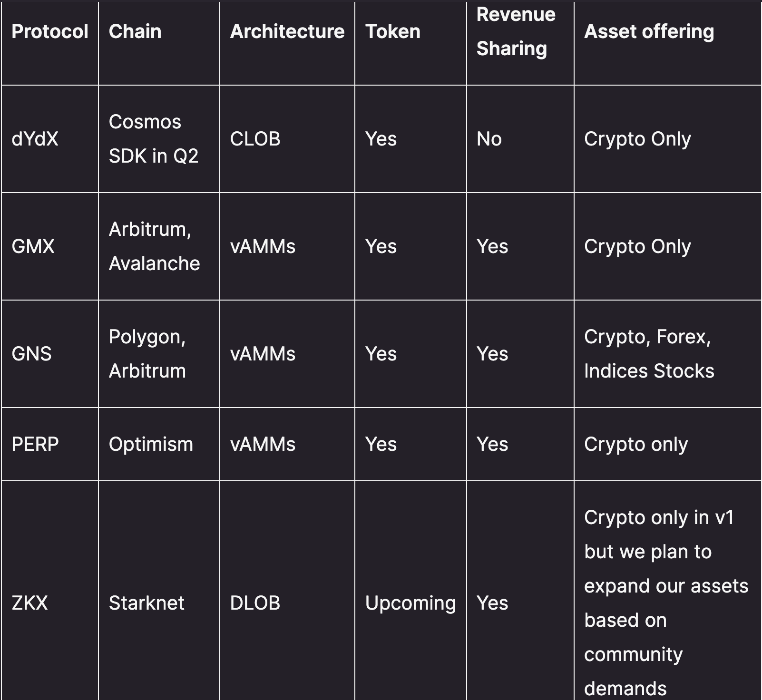Select the Chain column header
Image resolution: width=762 pixels, height=700 pixels.
click(x=135, y=31)
